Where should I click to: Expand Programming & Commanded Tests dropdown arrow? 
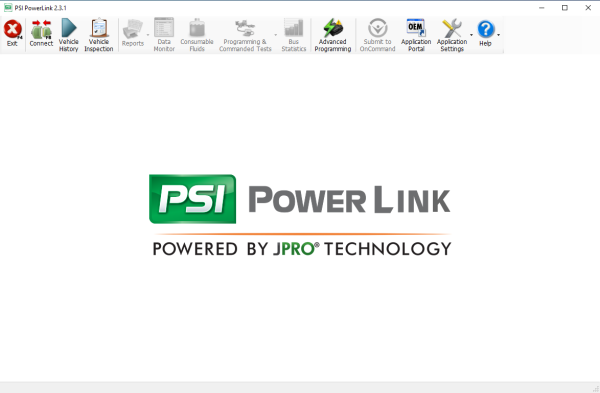click(x=276, y=35)
